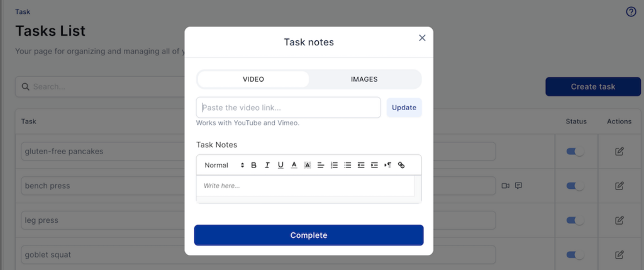This screenshot has width=644, height=270.
Task: Open the text color picker
Action: (x=294, y=165)
